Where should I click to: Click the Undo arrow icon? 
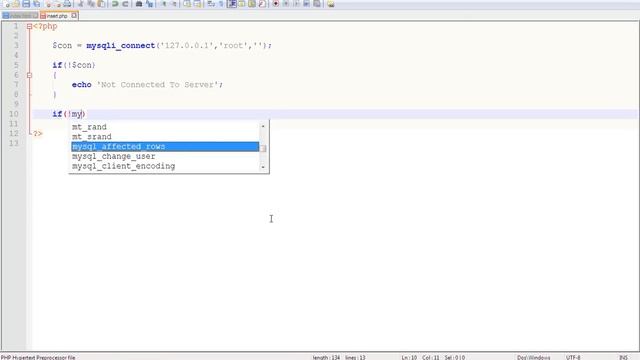coord(115,4)
